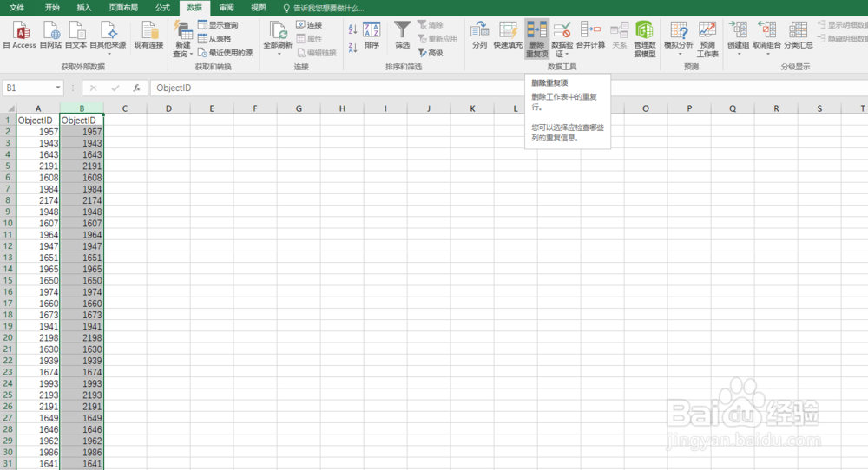Click Remove Duplicates (删除重复项)
868x470 pixels.
tap(537, 39)
